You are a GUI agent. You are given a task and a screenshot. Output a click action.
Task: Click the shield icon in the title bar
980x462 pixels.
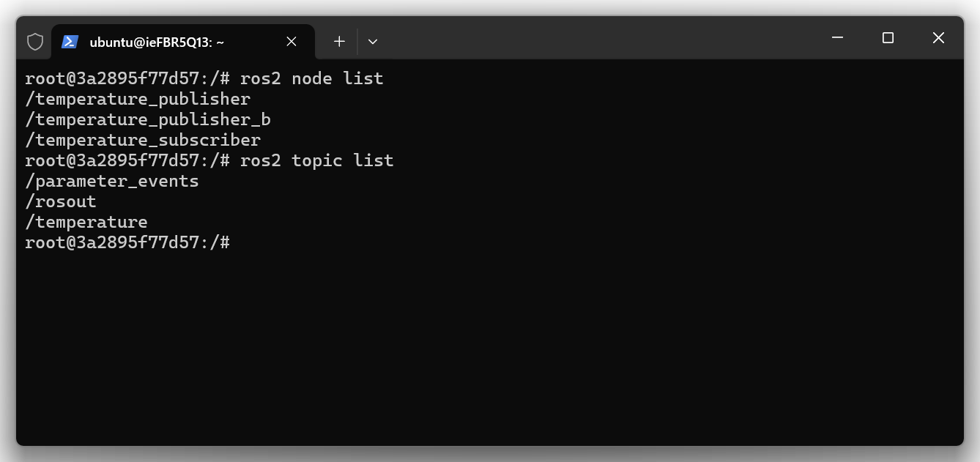[35, 42]
